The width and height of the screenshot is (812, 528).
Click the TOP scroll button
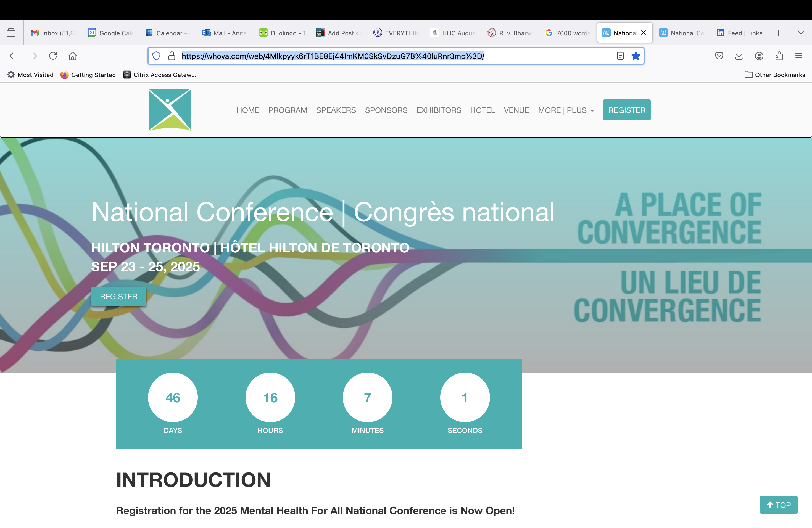pyautogui.click(x=778, y=505)
